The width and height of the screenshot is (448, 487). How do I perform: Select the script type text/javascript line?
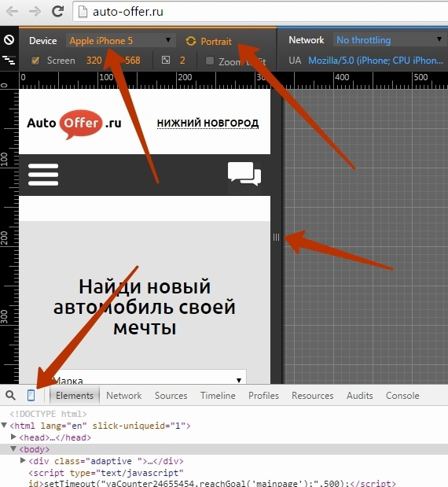tap(106, 473)
